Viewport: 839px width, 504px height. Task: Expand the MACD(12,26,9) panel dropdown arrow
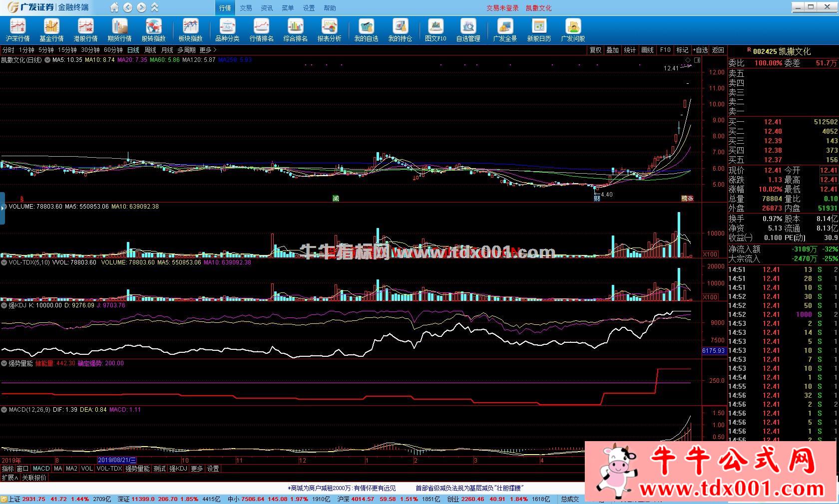4,410
